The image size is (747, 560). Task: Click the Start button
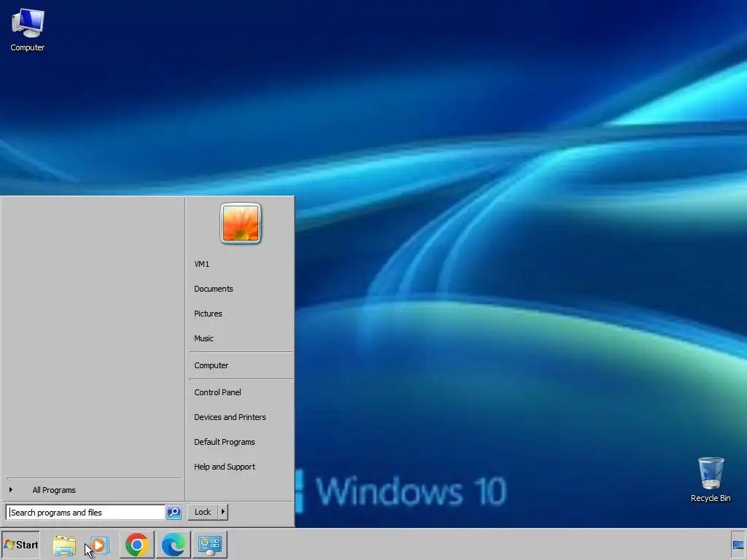click(x=20, y=545)
